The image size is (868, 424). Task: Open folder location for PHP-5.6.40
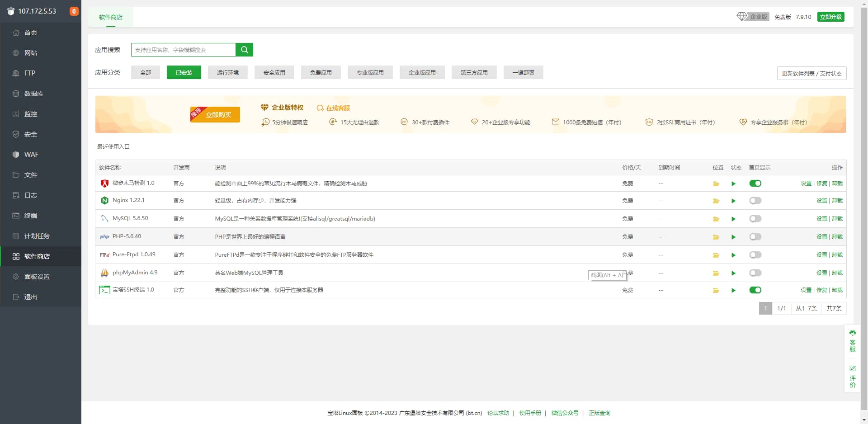point(716,237)
